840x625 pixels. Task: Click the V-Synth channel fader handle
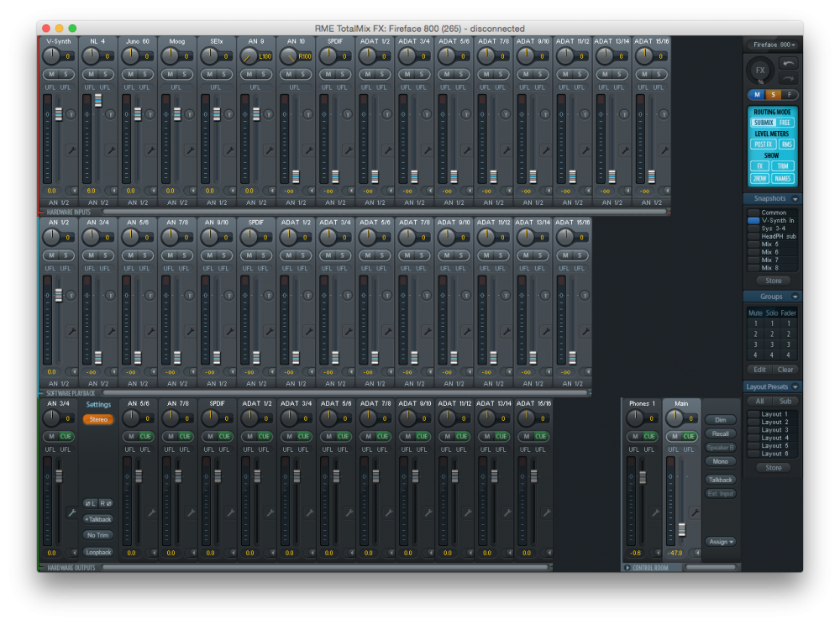click(x=59, y=113)
